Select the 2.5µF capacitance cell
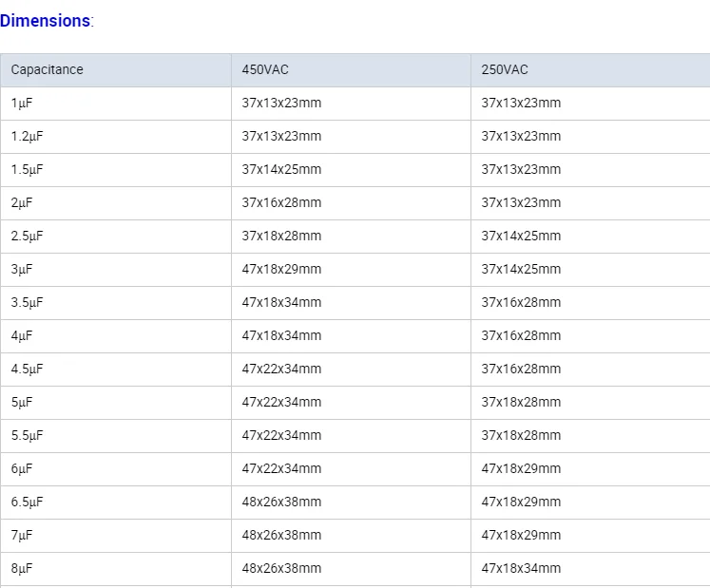The image size is (710, 588). pos(27,237)
